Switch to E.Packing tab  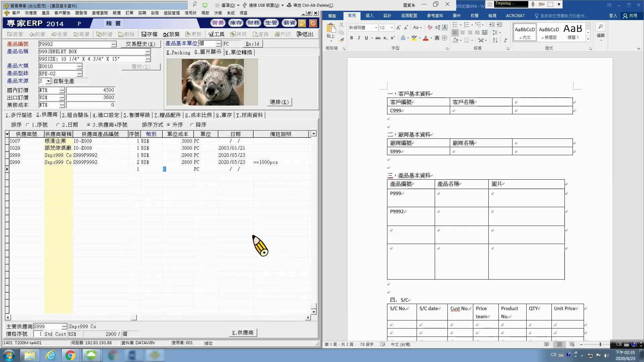[178, 52]
